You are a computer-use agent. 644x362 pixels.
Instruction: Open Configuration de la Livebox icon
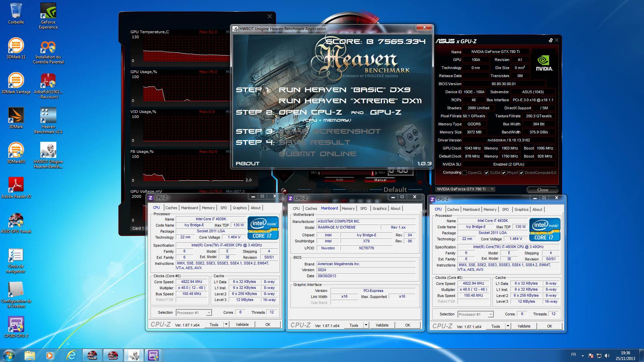click(x=16, y=295)
